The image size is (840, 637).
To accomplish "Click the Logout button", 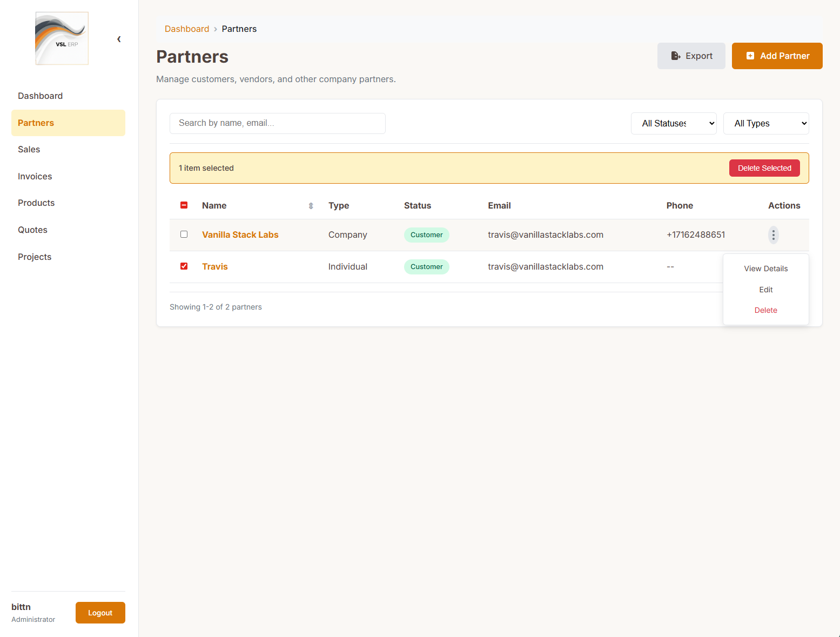I will click(x=100, y=613).
